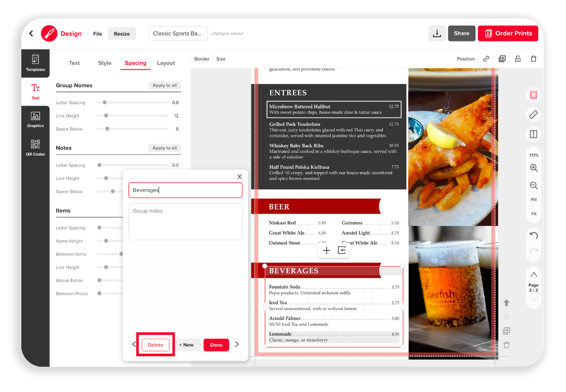
Task: Toggle the lock icon in toolbar
Action: tap(518, 59)
